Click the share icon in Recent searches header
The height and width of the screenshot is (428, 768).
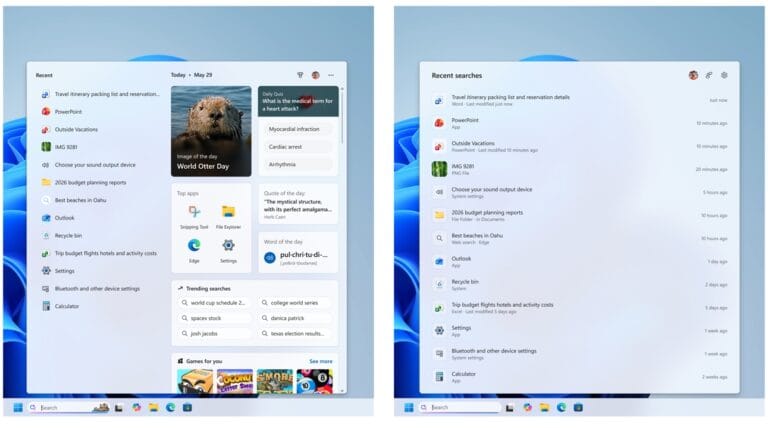pyautogui.click(x=709, y=75)
